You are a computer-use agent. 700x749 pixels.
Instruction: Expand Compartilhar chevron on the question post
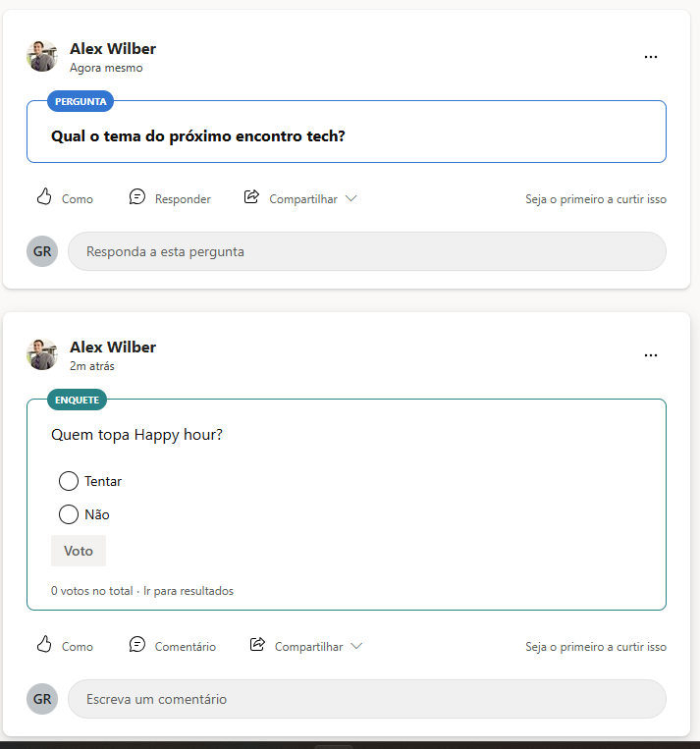click(x=351, y=198)
